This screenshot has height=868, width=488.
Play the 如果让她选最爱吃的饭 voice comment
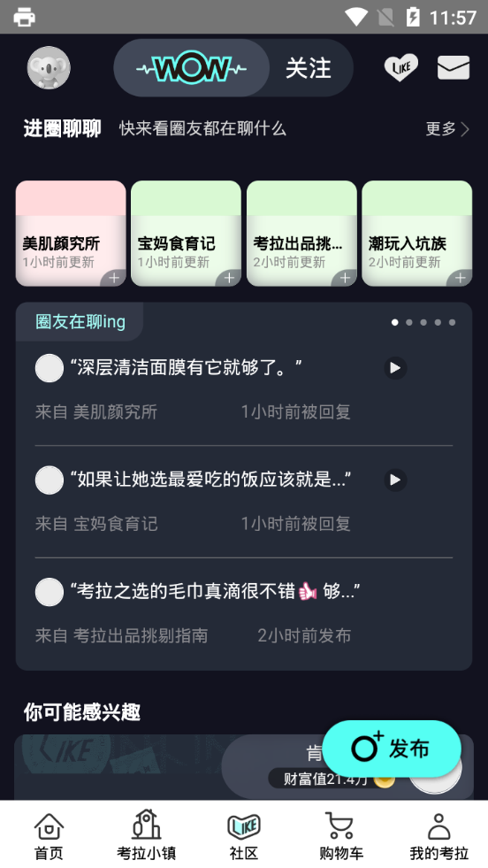(x=395, y=480)
